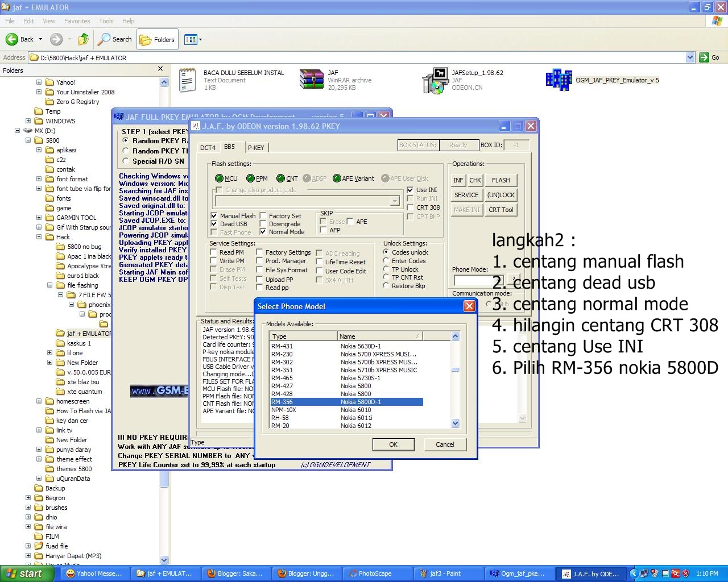Click the (UN)LOCK button
The height and width of the screenshot is (582, 728).
[x=501, y=195]
